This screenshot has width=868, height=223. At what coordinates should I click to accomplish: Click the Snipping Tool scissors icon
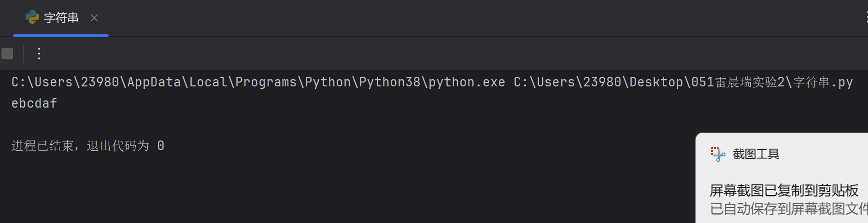[x=717, y=154]
